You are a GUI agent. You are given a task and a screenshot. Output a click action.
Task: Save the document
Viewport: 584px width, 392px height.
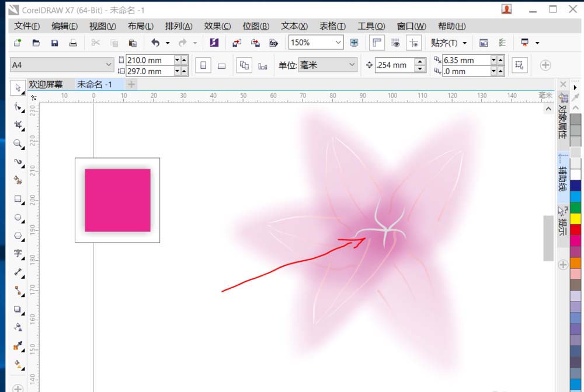click(54, 43)
